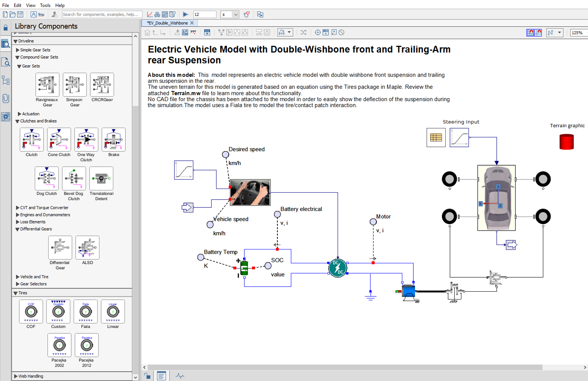Expand the Web Handling section

16,376
